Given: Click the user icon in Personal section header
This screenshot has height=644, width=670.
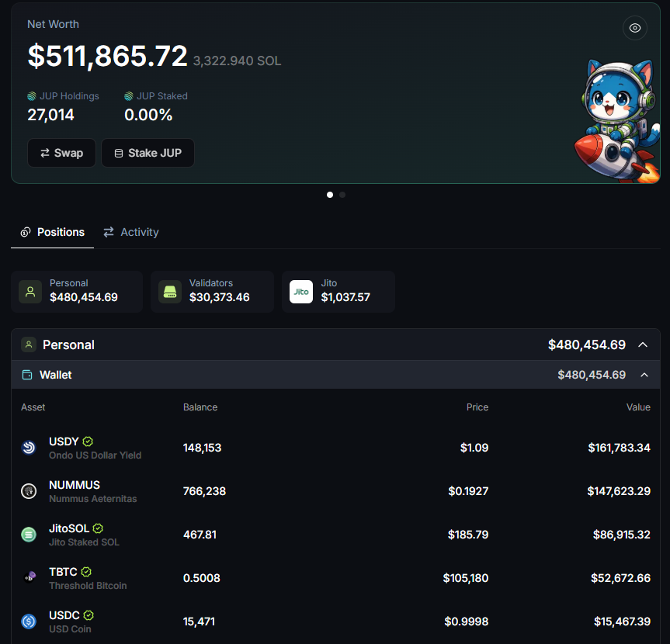Looking at the screenshot, I should pyautogui.click(x=29, y=345).
